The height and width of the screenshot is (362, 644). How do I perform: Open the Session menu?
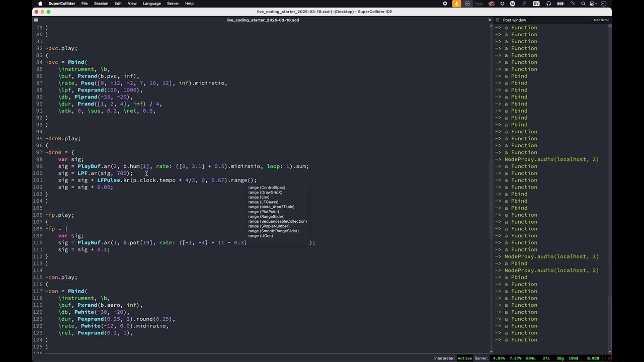point(101,4)
